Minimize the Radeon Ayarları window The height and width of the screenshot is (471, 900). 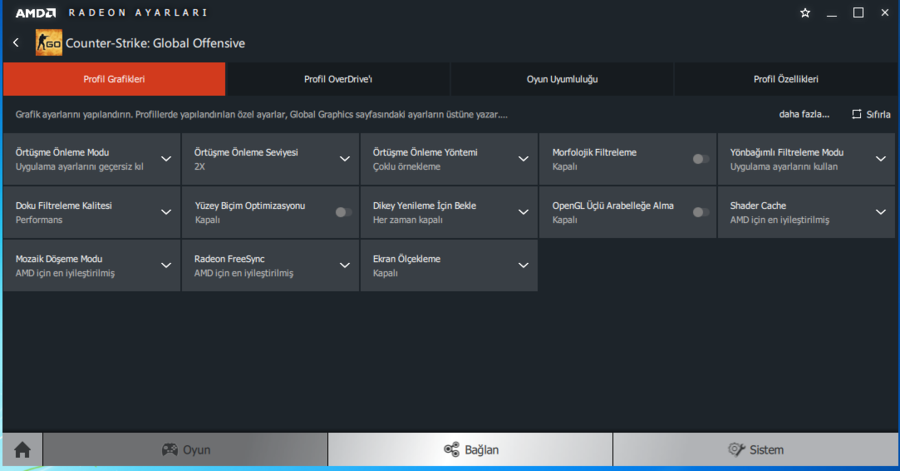(x=832, y=13)
